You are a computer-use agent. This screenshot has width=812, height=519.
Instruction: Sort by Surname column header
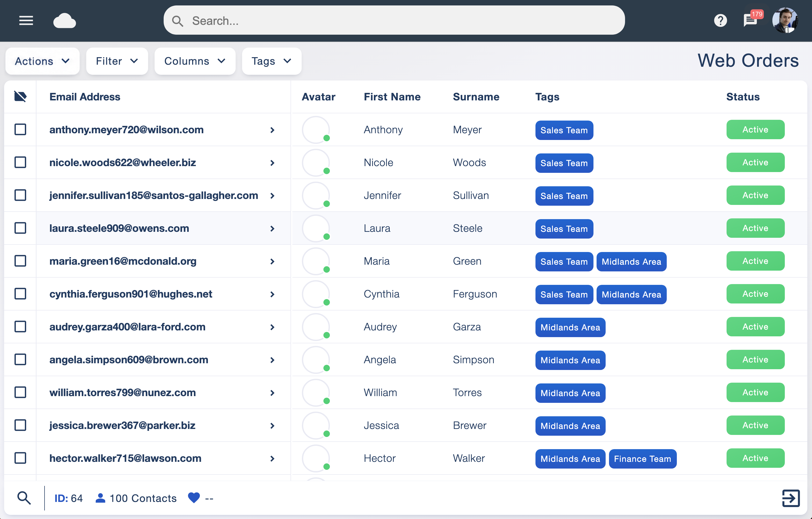476,97
